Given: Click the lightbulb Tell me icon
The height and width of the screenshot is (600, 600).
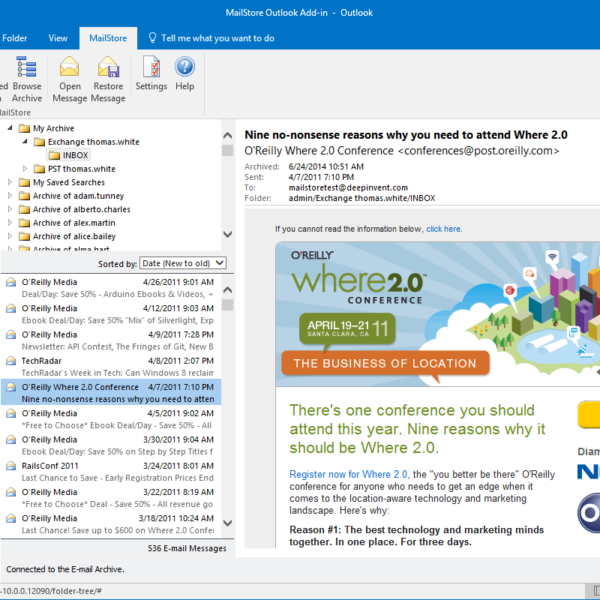Looking at the screenshot, I should (x=152, y=38).
